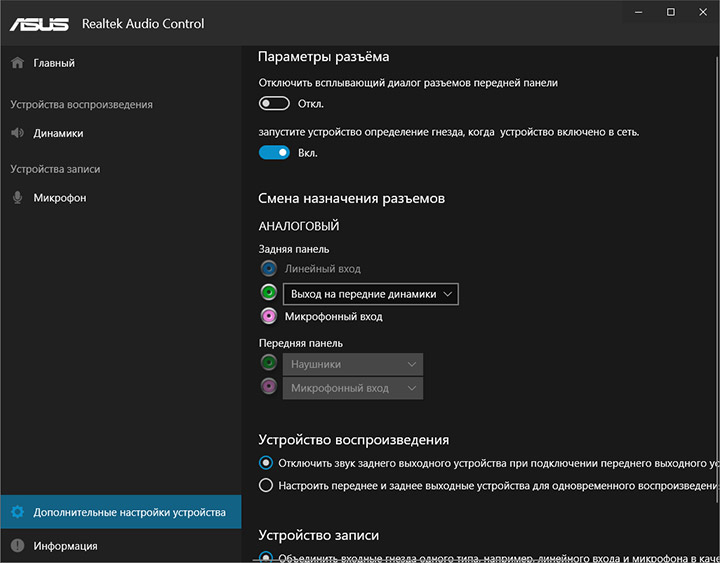Select the combine input jacks recording option

[266, 557]
